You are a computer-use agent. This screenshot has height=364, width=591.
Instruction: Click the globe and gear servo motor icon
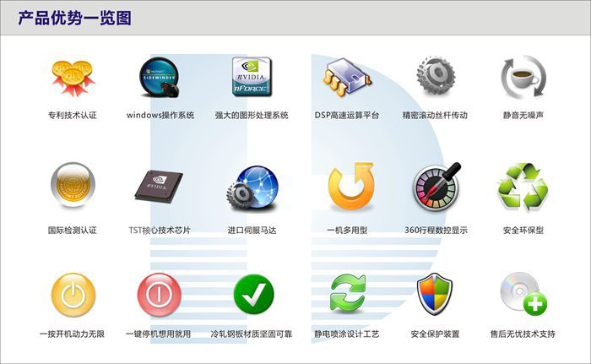[251, 187]
